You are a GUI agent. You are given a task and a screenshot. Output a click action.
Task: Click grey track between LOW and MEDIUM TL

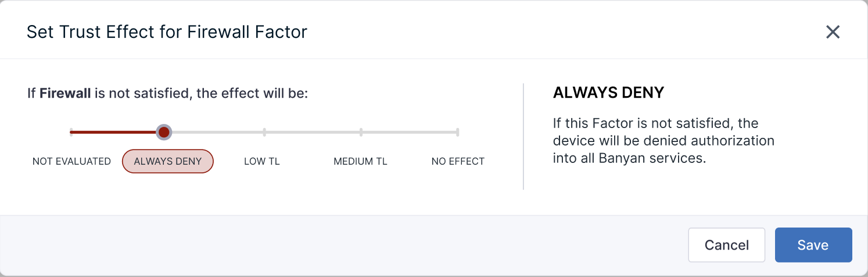tap(313, 132)
